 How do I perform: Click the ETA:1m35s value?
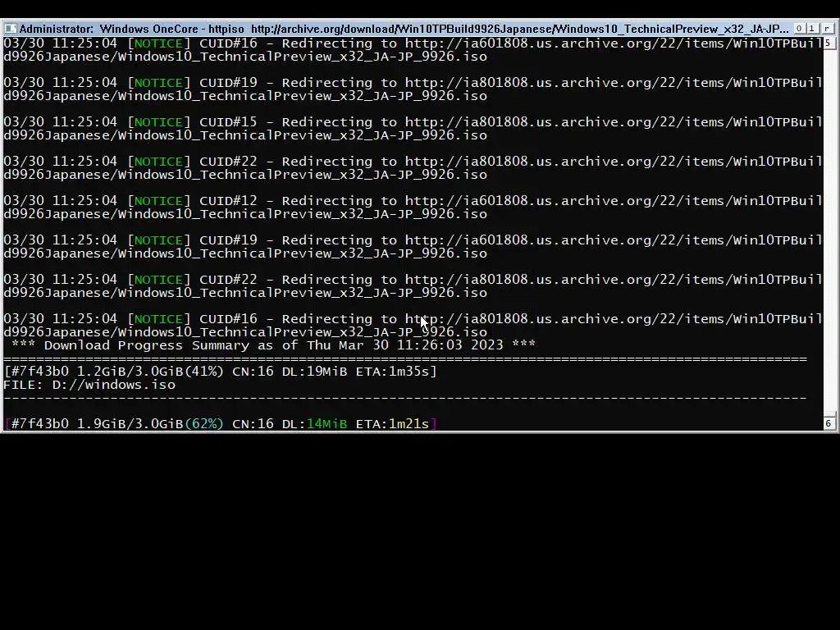[394, 372]
